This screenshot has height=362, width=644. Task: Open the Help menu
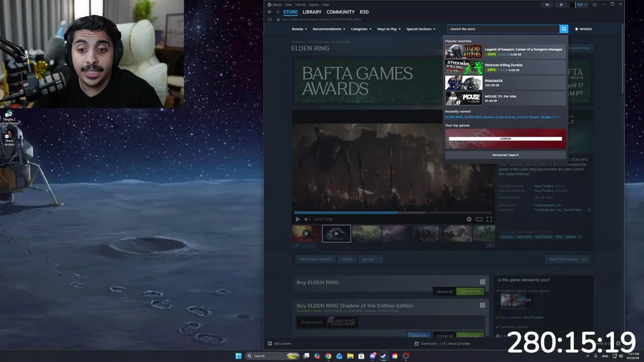click(326, 5)
